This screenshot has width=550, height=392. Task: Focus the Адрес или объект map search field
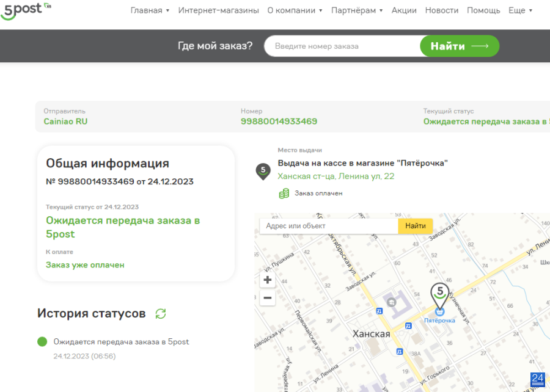click(329, 226)
